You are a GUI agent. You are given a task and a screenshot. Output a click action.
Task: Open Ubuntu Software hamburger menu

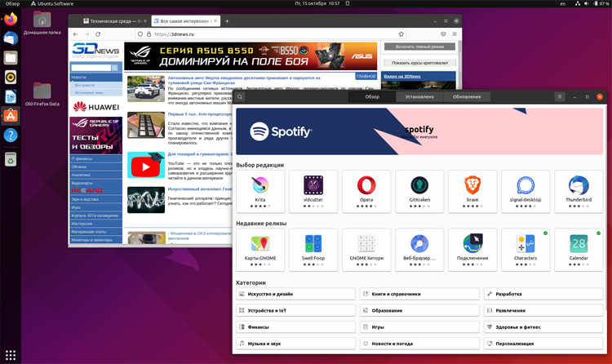pos(559,96)
